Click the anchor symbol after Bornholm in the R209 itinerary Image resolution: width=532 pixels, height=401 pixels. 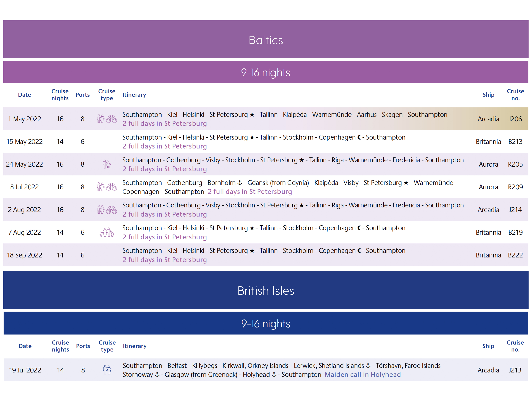(240, 183)
